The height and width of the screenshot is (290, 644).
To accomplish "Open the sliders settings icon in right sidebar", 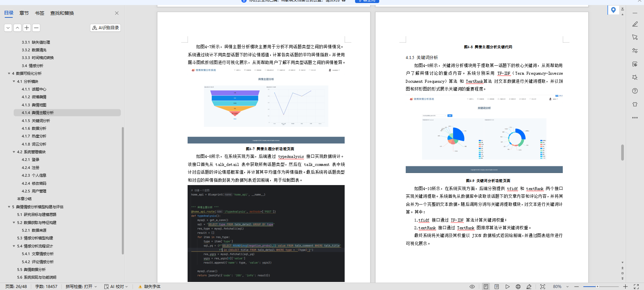I will pos(635,51).
